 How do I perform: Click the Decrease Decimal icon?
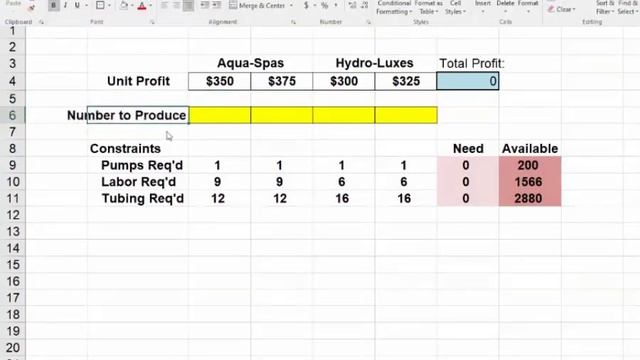click(x=364, y=5)
